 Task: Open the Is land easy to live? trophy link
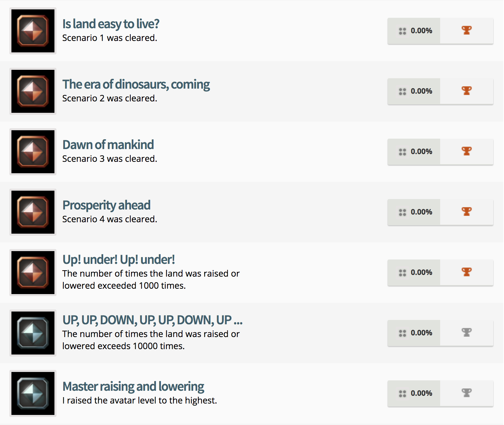tap(111, 24)
